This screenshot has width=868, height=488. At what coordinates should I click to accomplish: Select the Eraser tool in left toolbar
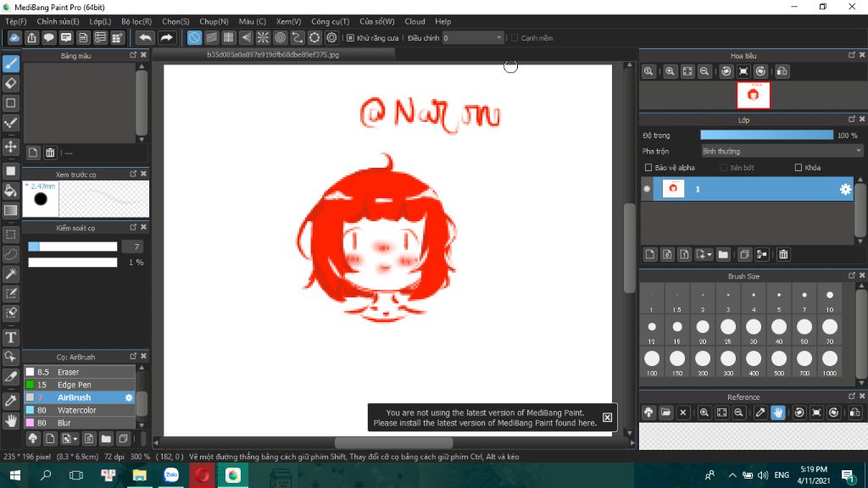coord(10,84)
